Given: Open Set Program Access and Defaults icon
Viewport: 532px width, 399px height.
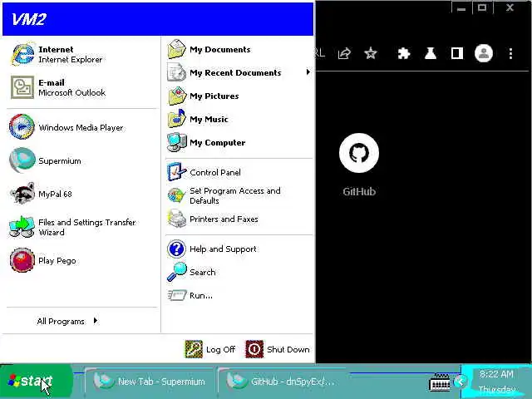Looking at the screenshot, I should [177, 195].
